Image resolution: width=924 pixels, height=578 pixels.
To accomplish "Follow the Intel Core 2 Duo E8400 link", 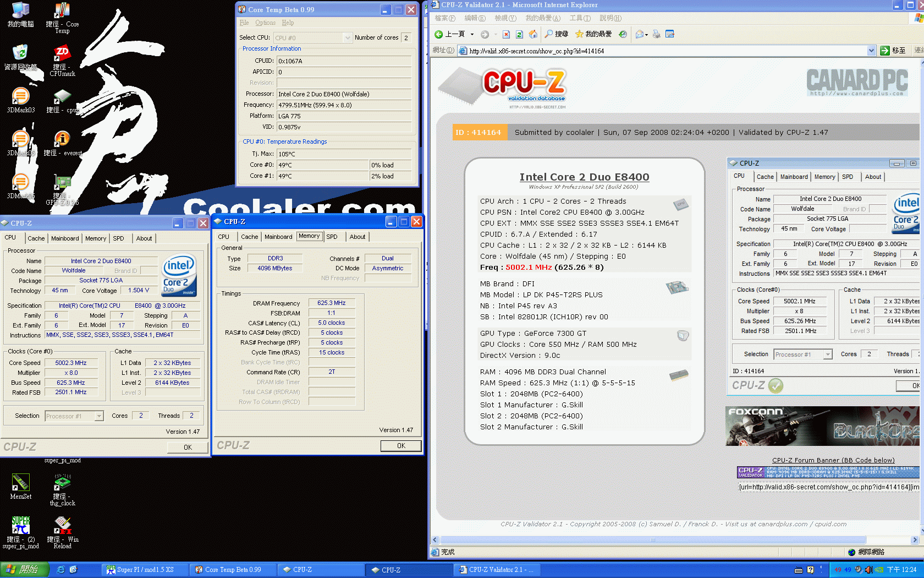I will coord(584,177).
